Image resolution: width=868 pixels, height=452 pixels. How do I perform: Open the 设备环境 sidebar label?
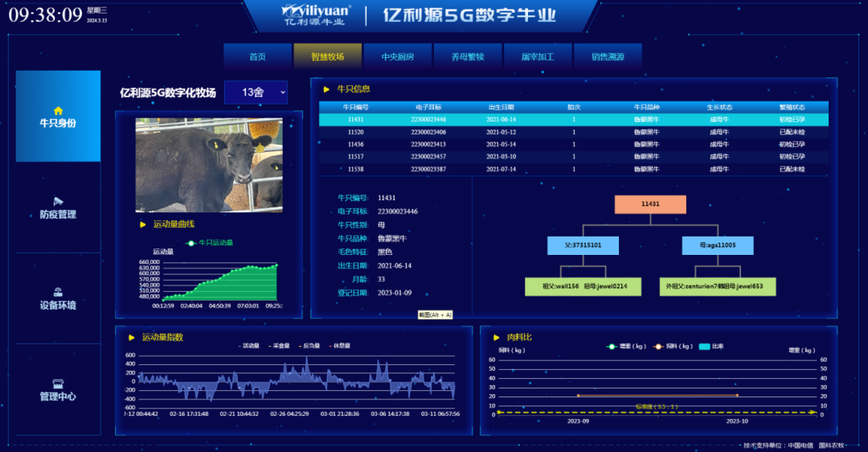click(58, 305)
